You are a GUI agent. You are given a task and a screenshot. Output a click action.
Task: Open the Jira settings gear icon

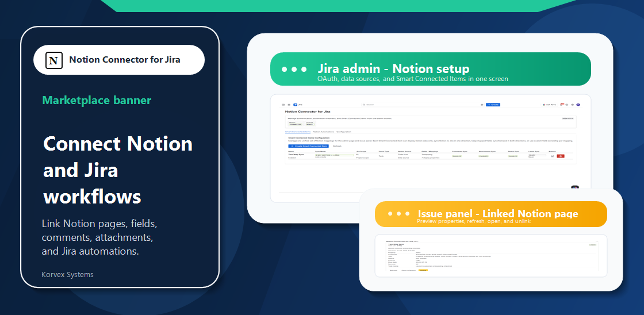click(x=572, y=105)
